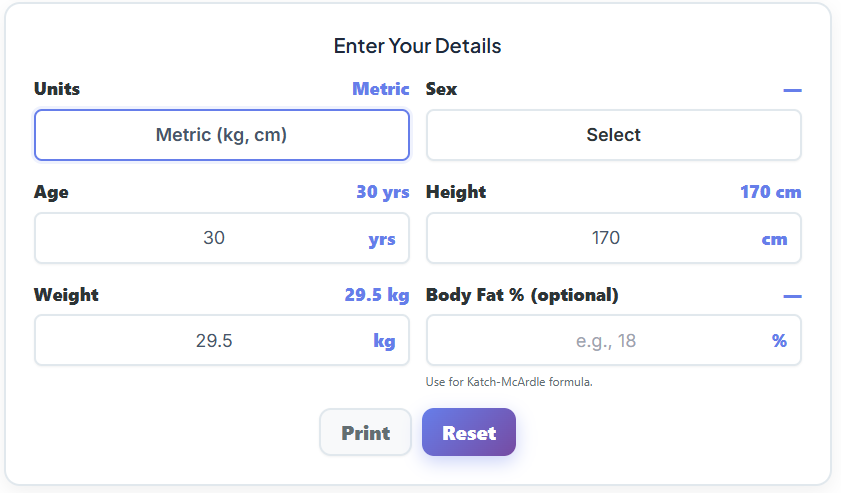Open the Units dropdown showing Metric (kg, cm)
The image size is (841, 493).
point(221,135)
